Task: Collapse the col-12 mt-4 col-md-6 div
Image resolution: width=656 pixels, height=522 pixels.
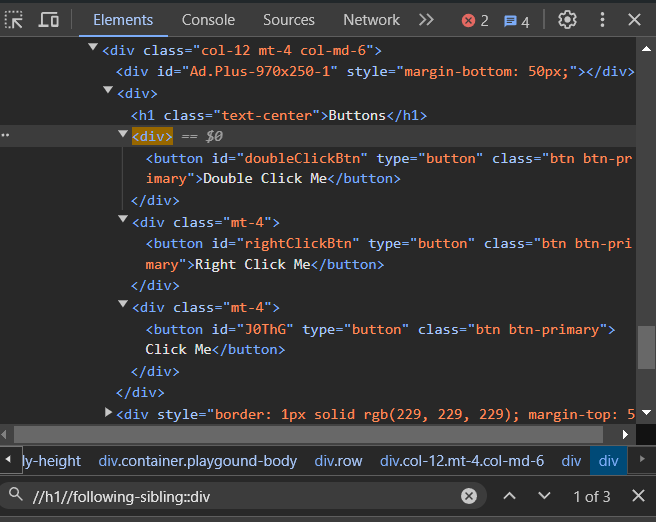Action: [x=93, y=48]
